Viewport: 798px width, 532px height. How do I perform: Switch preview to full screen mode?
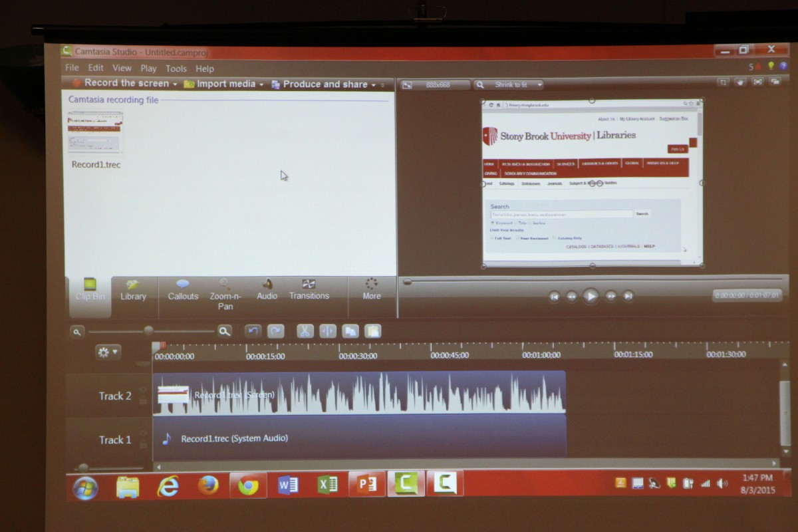758,82
